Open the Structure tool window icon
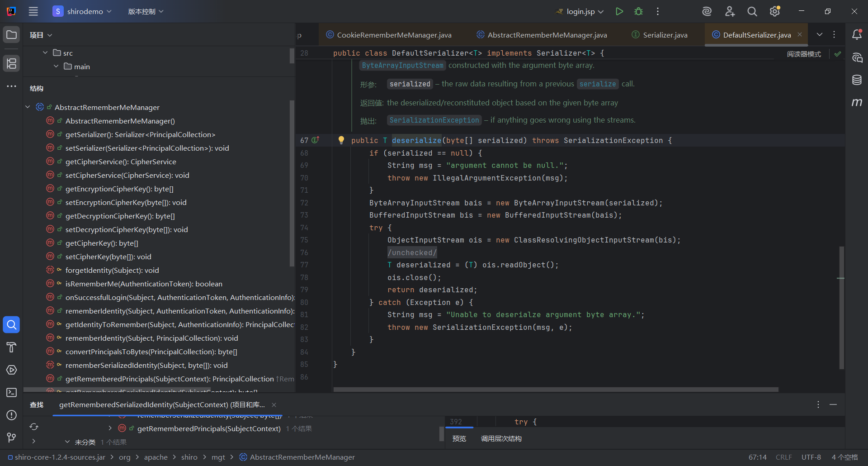This screenshot has height=466, width=868. coord(11,63)
